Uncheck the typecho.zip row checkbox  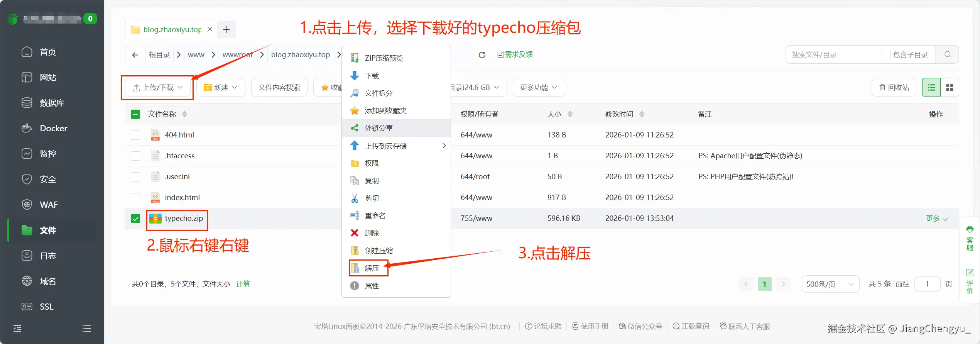(135, 219)
